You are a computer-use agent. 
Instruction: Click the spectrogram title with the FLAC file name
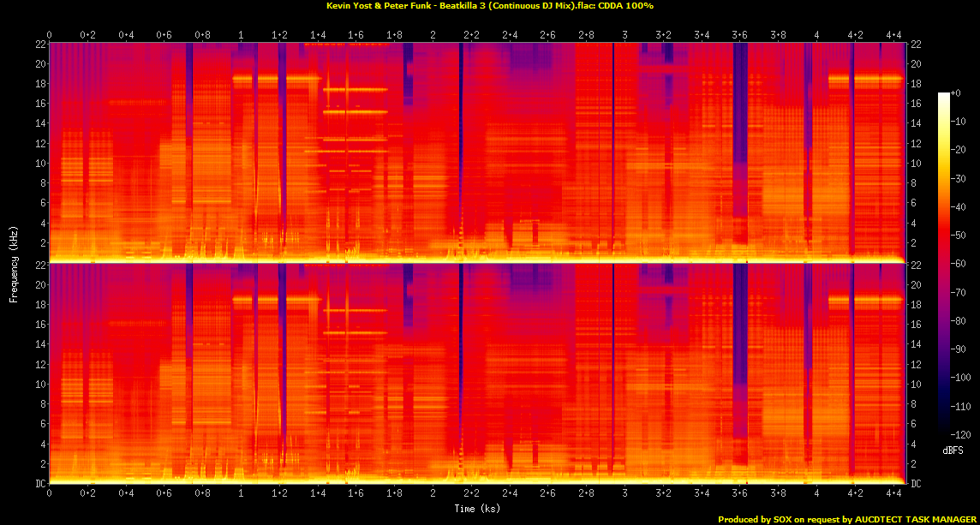[x=490, y=6]
